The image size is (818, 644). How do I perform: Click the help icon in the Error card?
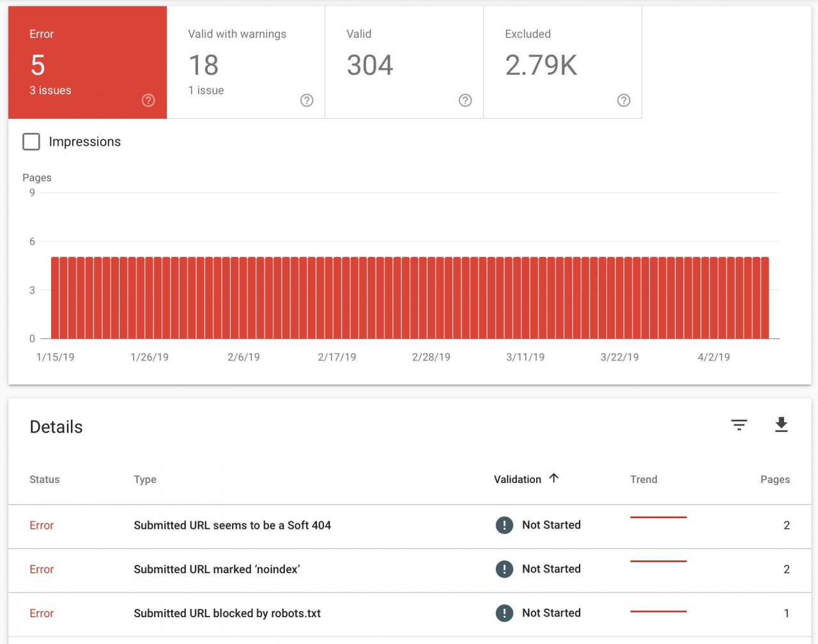click(x=148, y=100)
